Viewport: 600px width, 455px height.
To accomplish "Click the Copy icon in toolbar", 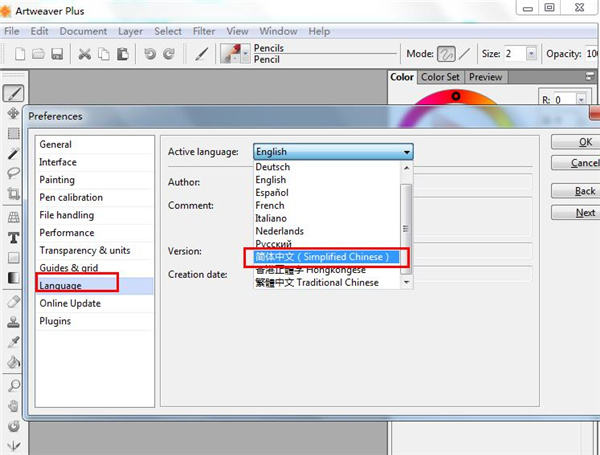I will (x=104, y=54).
